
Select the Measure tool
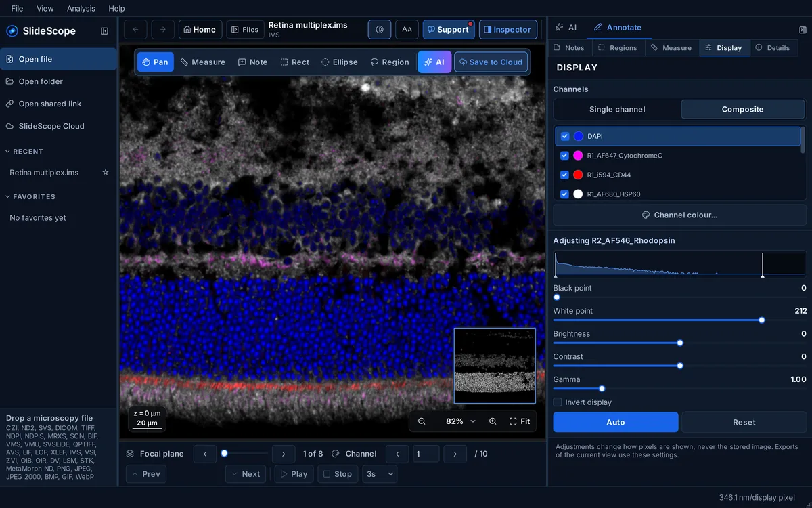coord(202,62)
